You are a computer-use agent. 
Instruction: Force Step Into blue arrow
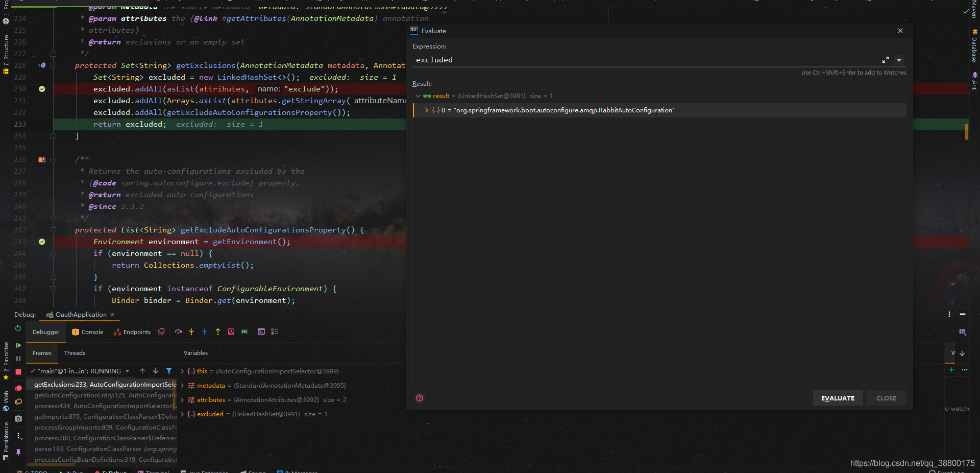pos(205,332)
